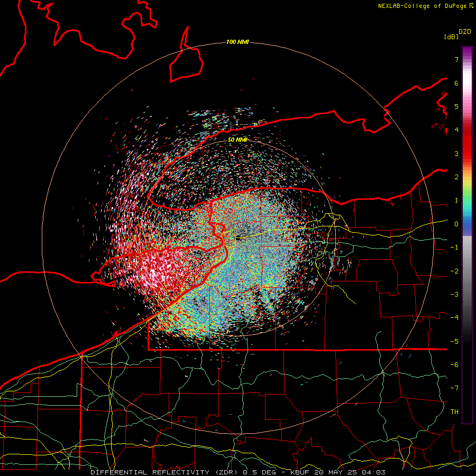Click the white band of the color bar
Viewport: 476px width, 476px height.
point(467,80)
